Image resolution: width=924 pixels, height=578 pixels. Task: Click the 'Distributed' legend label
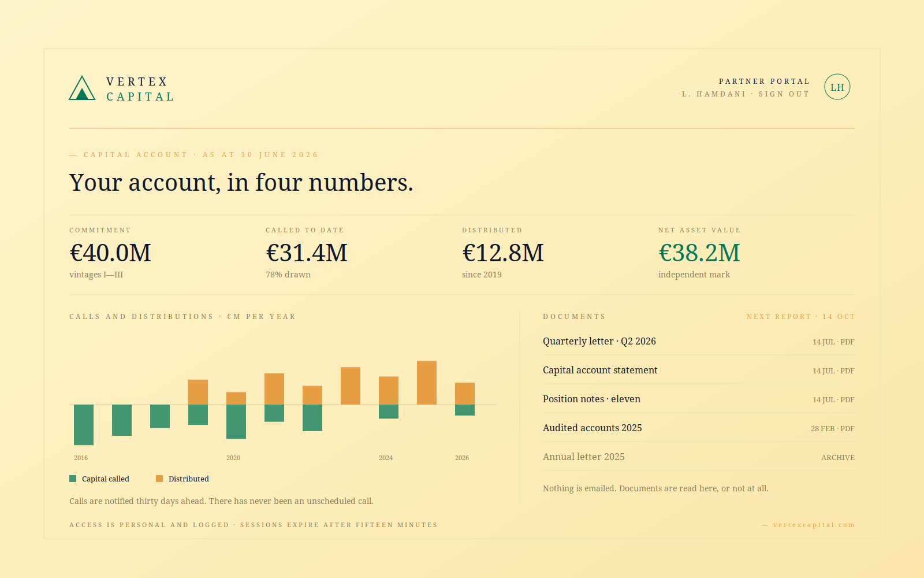click(x=189, y=479)
